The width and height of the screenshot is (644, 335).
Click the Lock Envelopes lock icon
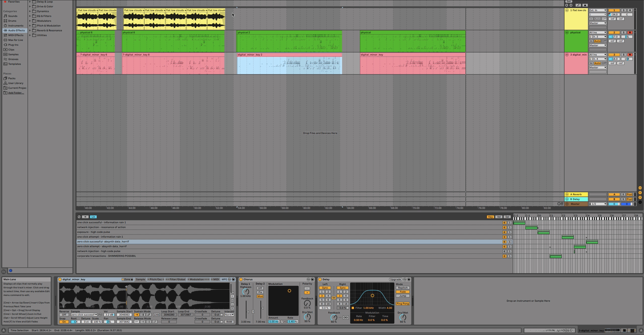point(585,5)
